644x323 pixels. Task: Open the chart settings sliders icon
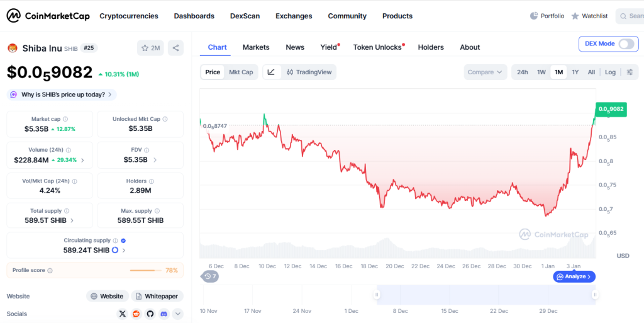tap(630, 72)
